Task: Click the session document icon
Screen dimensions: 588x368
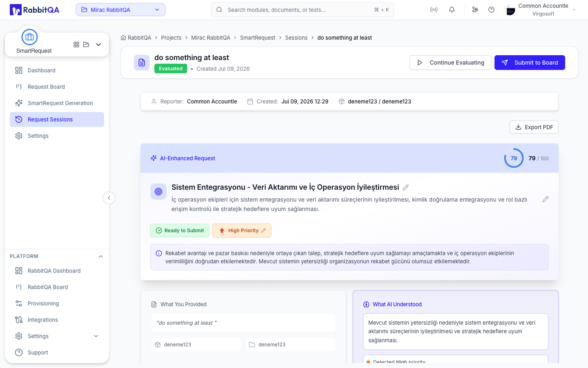Action: 142,63
